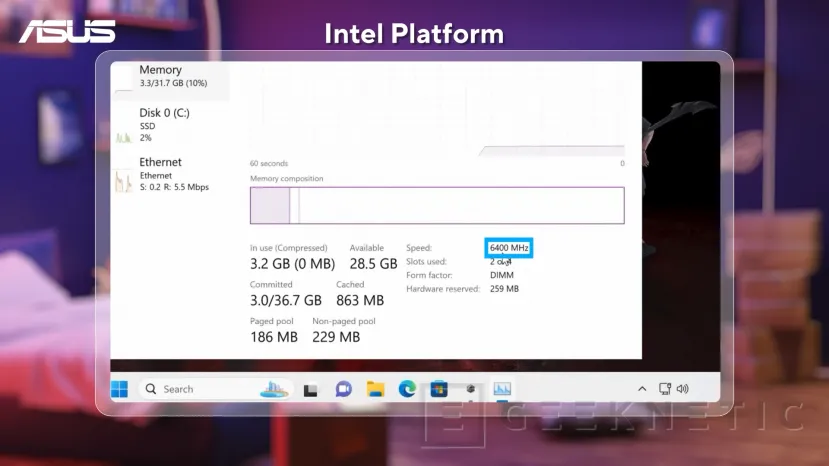Click the In use 3.2 GB value
Screen dimensions: 829x466
point(292,263)
